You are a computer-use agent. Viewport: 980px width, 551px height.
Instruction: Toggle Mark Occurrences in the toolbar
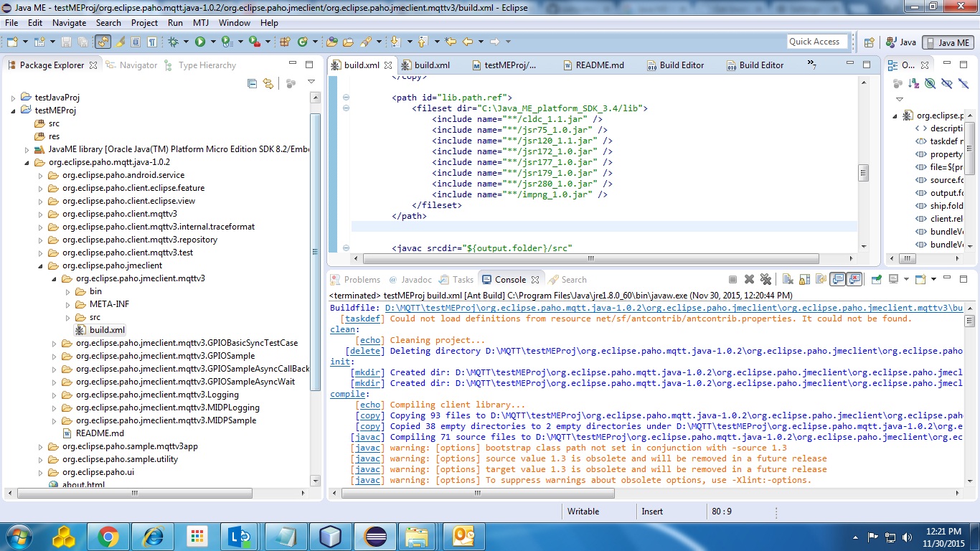tap(120, 42)
